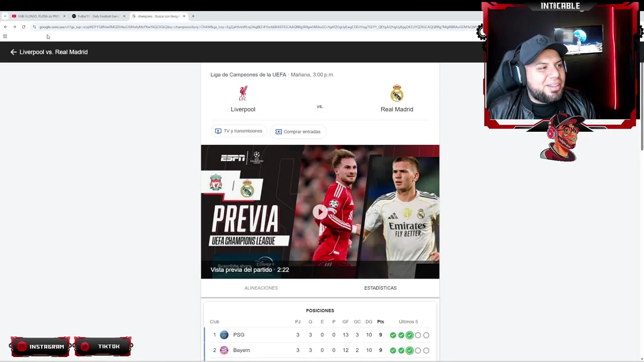Open the tab search chevron in browser
644x362 pixels.
(5, 16)
